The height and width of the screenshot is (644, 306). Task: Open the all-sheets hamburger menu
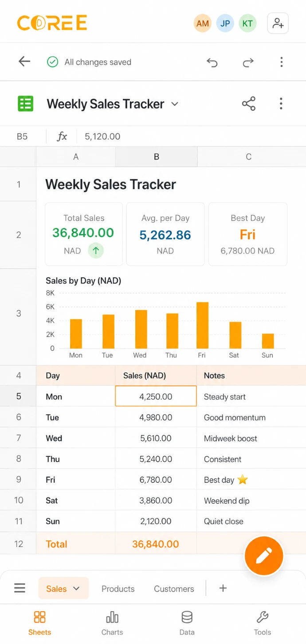(20, 588)
